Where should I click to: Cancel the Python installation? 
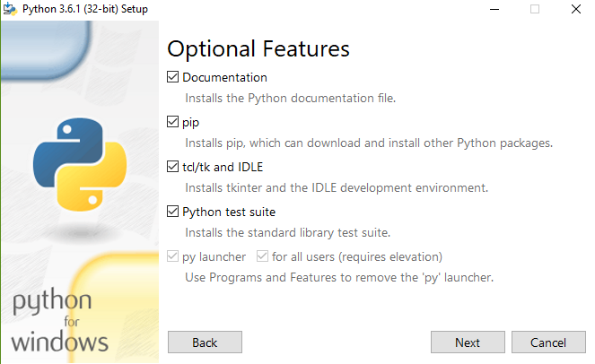pyautogui.click(x=547, y=342)
